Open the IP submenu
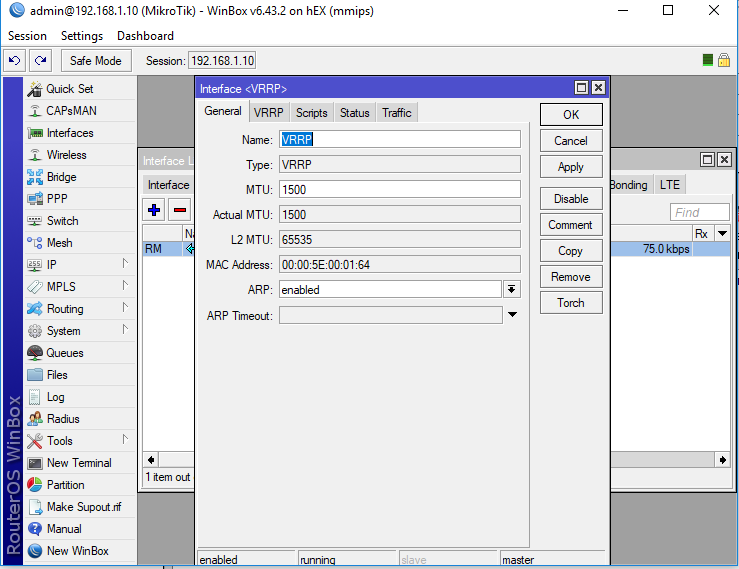 [79, 264]
